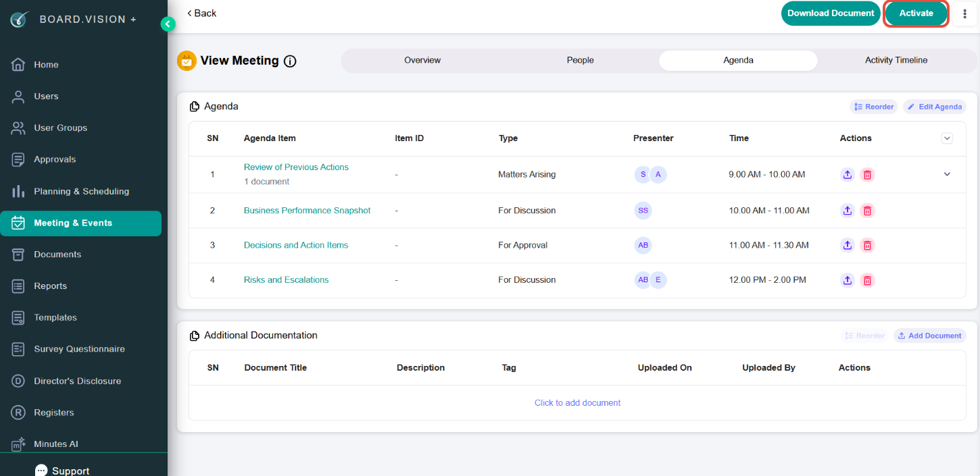980x476 pixels.
Task: Click the 'For Approval' type cell
Action: pyautogui.click(x=522, y=245)
